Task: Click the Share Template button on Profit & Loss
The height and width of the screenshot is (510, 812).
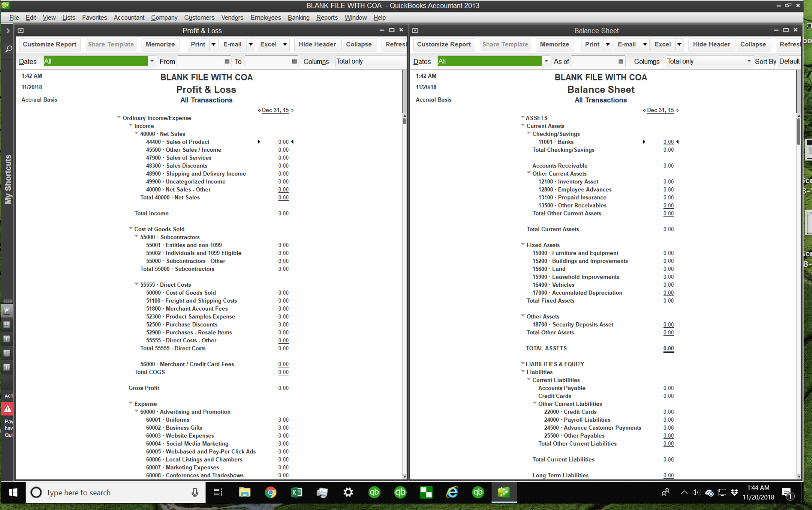Action: pos(111,44)
